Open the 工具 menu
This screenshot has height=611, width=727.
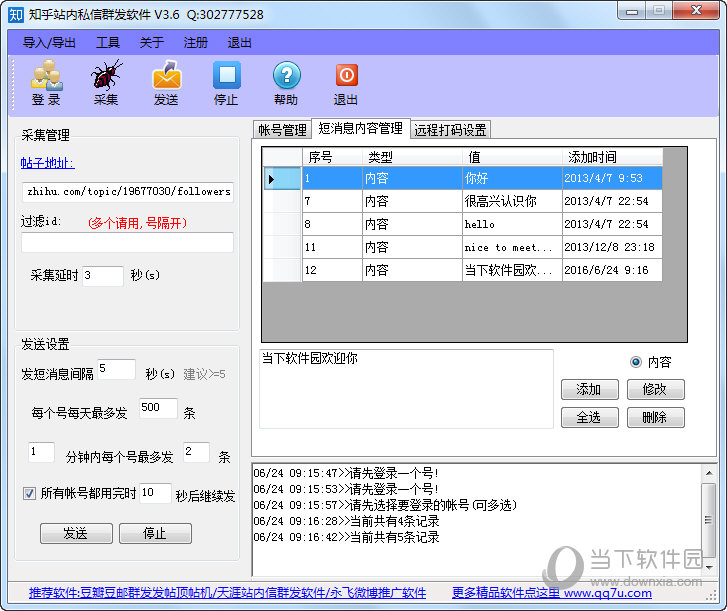[108, 43]
